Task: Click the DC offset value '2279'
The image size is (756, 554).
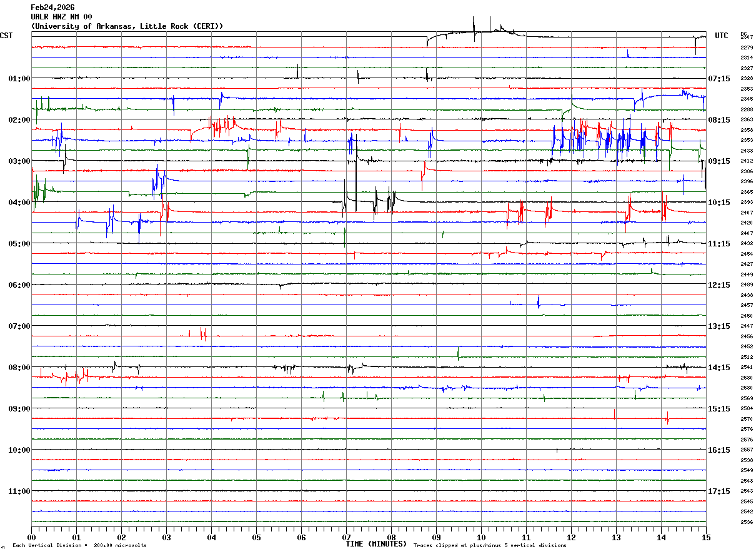Action: (747, 48)
